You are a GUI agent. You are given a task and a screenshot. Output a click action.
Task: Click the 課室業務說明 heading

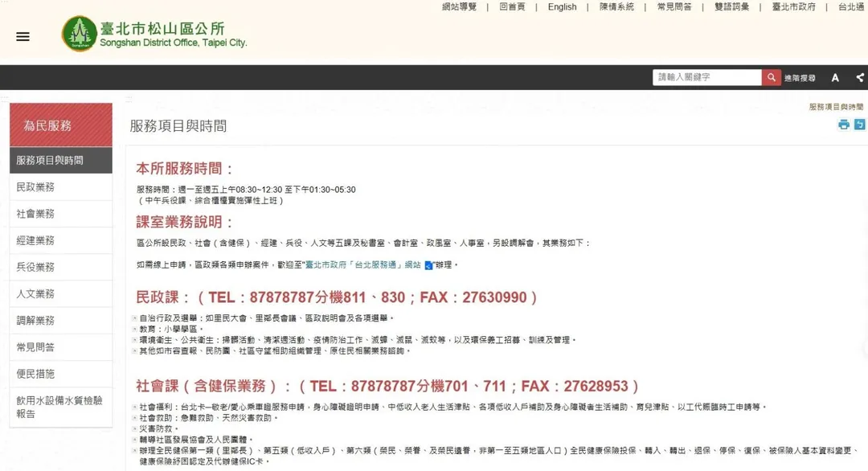click(185, 222)
